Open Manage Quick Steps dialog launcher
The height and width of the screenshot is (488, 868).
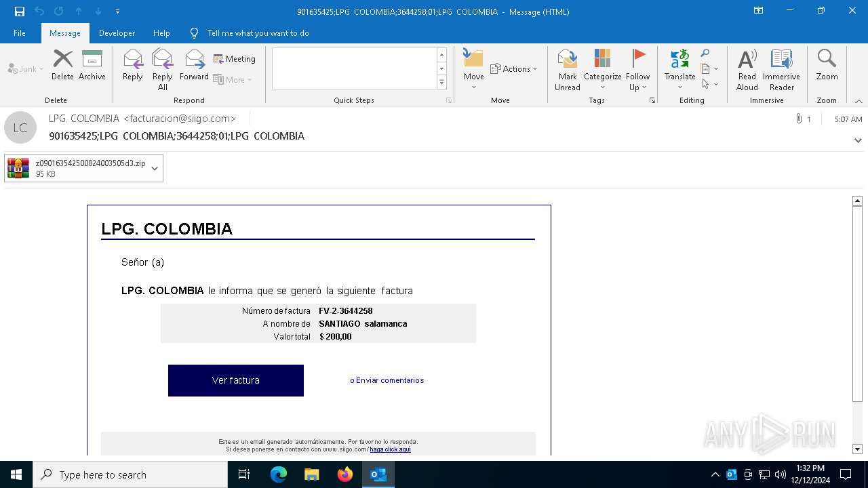pos(449,100)
